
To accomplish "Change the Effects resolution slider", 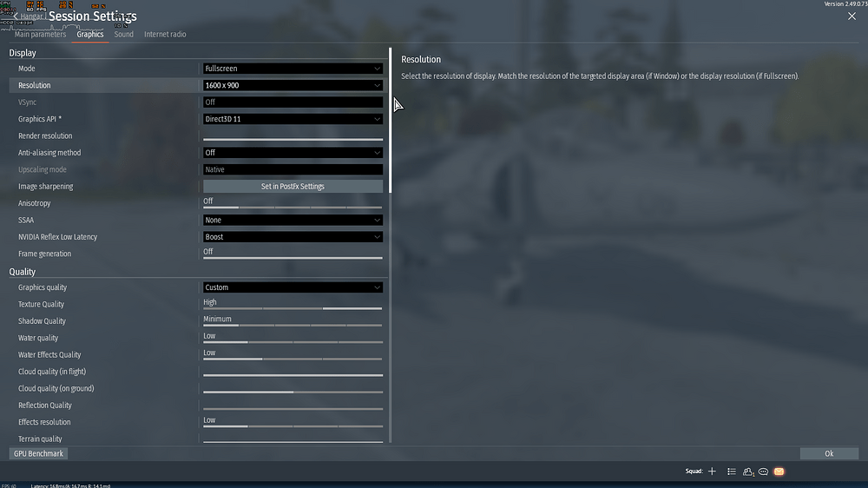I will [x=293, y=426].
